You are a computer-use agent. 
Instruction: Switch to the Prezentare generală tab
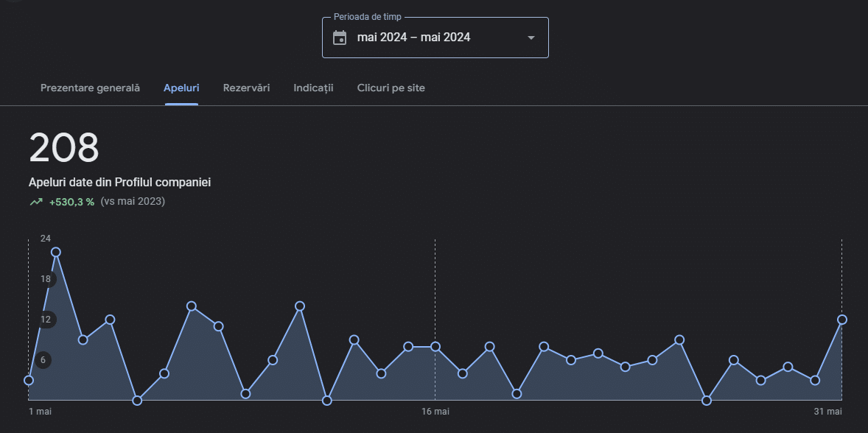pyautogui.click(x=90, y=88)
